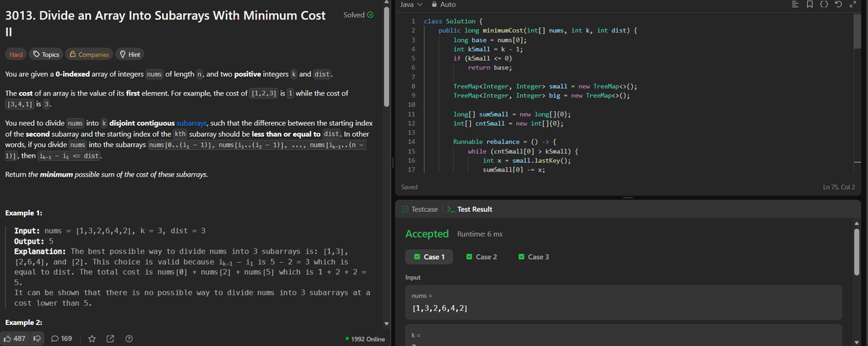Select the Case 1 tab
This screenshot has width=868, height=346.
pyautogui.click(x=429, y=257)
